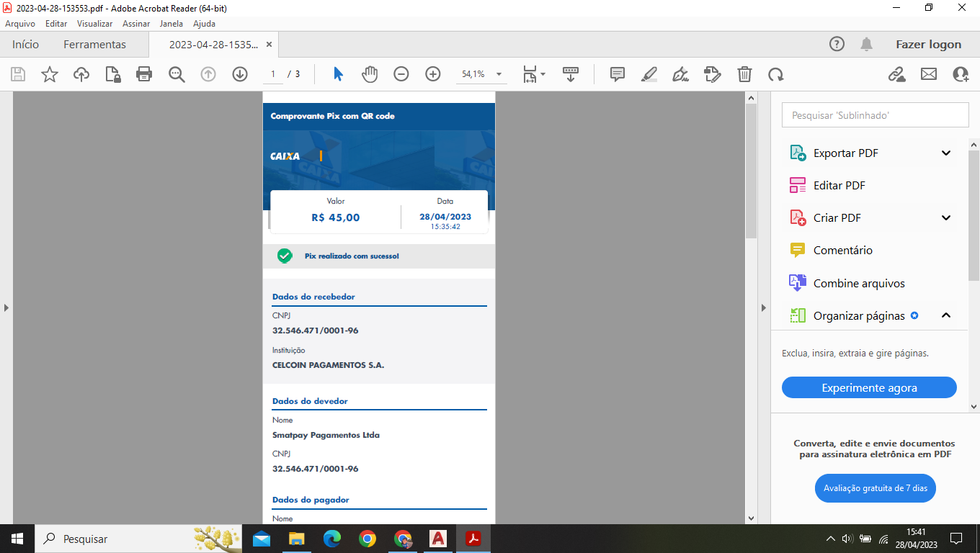Open the Assinar menu
This screenshot has height=553, width=980.
136,23
